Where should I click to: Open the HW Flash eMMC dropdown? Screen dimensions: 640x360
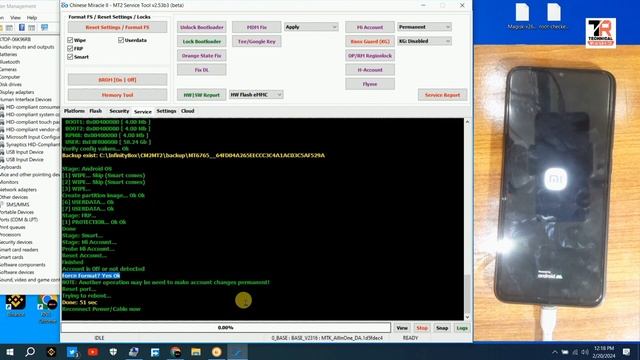(256, 95)
